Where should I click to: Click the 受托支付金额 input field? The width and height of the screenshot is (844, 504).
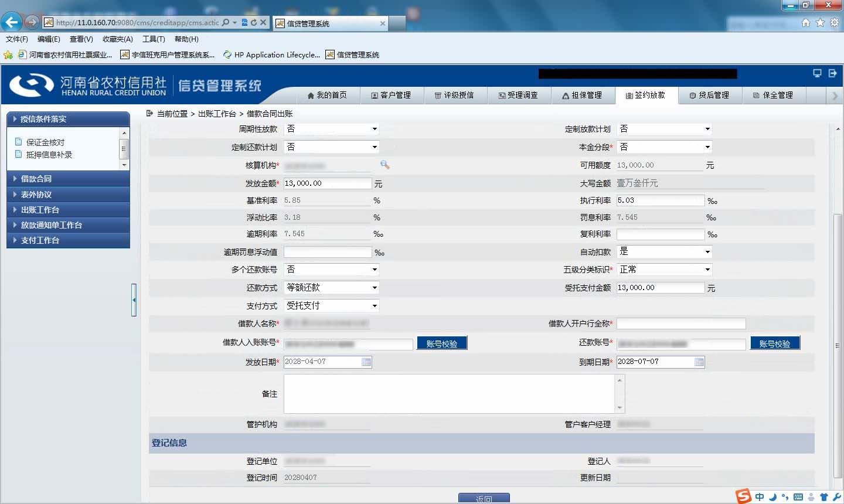pyautogui.click(x=661, y=288)
